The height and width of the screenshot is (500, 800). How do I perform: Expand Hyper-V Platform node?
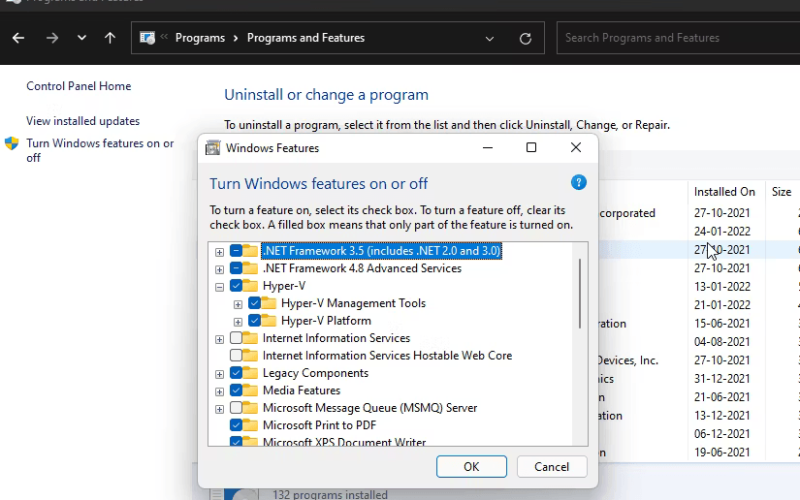point(238,322)
